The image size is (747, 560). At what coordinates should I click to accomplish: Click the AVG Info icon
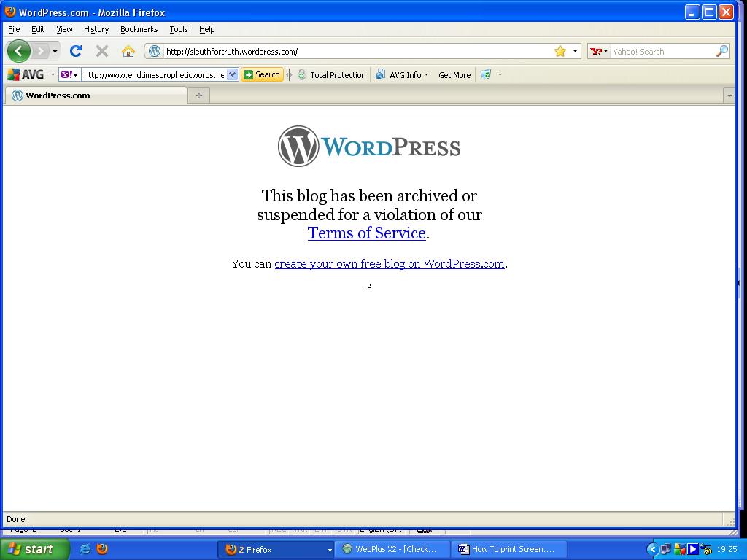tap(380, 75)
